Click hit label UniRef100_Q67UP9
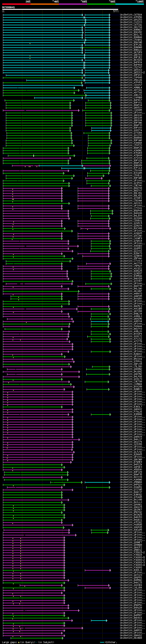The height and width of the screenshot is (644, 146). [131, 53]
